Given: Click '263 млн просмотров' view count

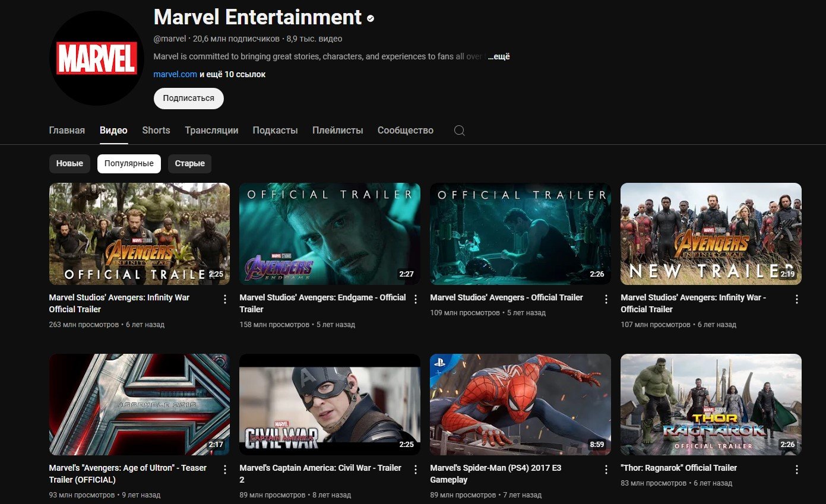Looking at the screenshot, I should (x=84, y=325).
